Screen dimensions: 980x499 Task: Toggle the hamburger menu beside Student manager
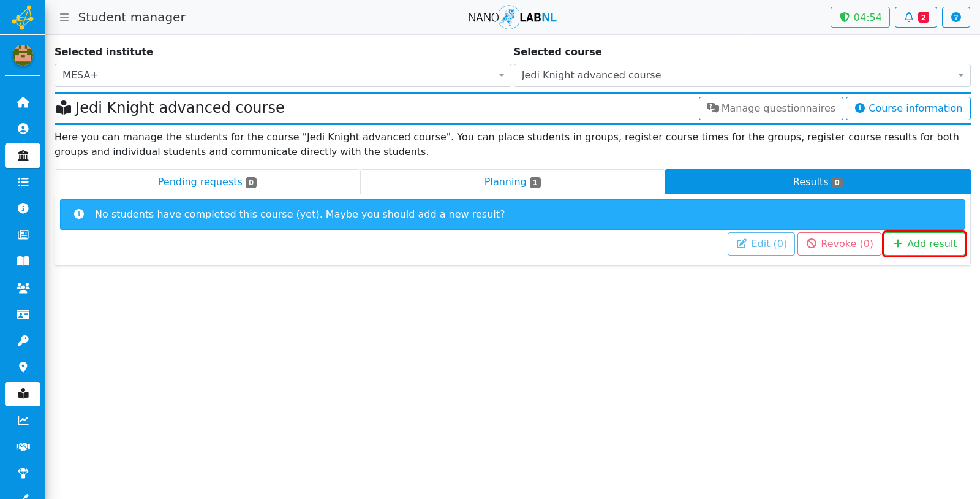point(64,17)
